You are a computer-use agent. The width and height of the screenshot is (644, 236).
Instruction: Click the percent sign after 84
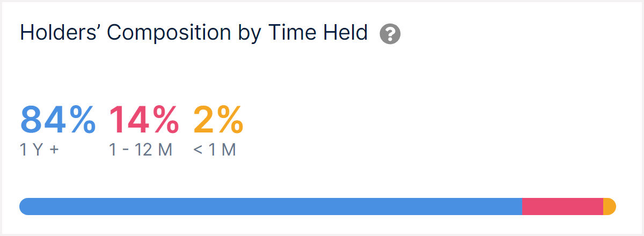[x=82, y=120]
